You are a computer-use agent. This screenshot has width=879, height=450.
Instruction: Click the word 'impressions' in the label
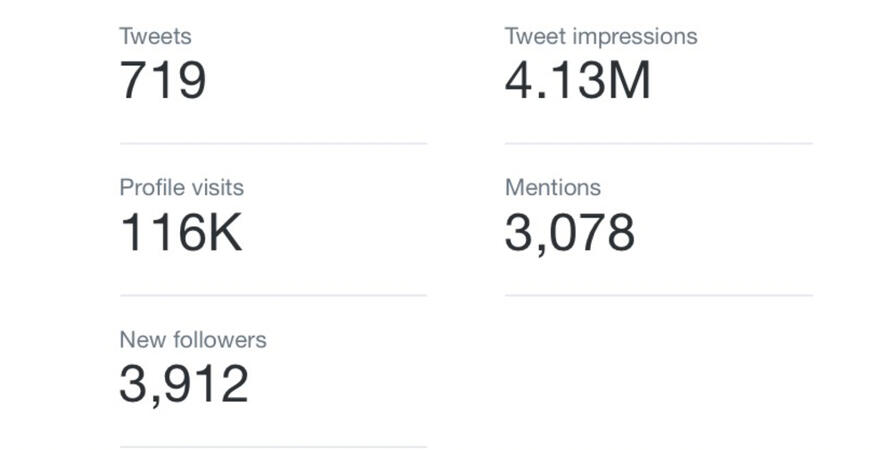635,37
